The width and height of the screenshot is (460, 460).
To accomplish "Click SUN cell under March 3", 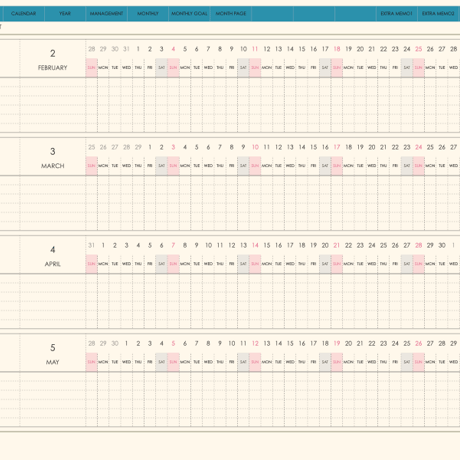I will click(x=173, y=166).
